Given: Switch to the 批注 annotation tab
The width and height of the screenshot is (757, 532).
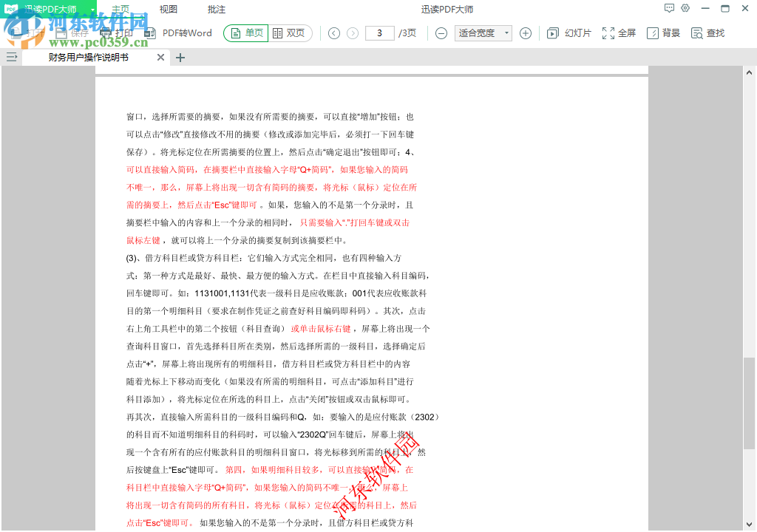Looking at the screenshot, I should [216, 8].
